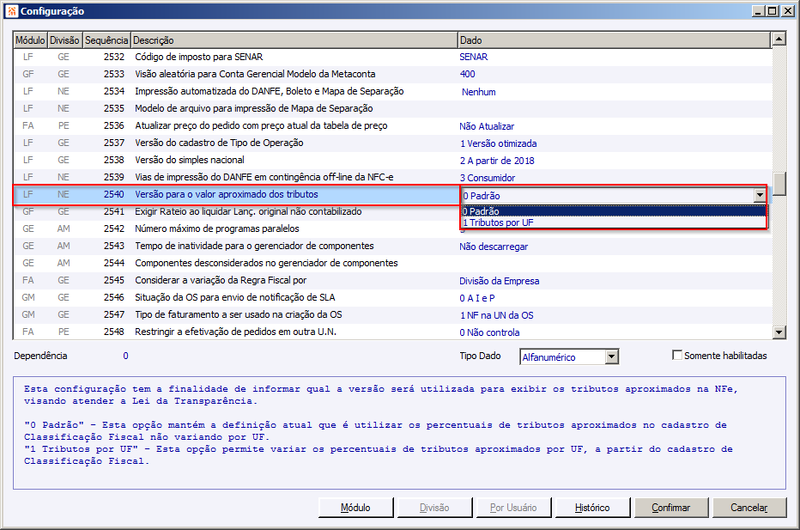The width and height of the screenshot is (800, 530).
Task: Sort by the Divisão column header
Action: pyautogui.click(x=64, y=40)
